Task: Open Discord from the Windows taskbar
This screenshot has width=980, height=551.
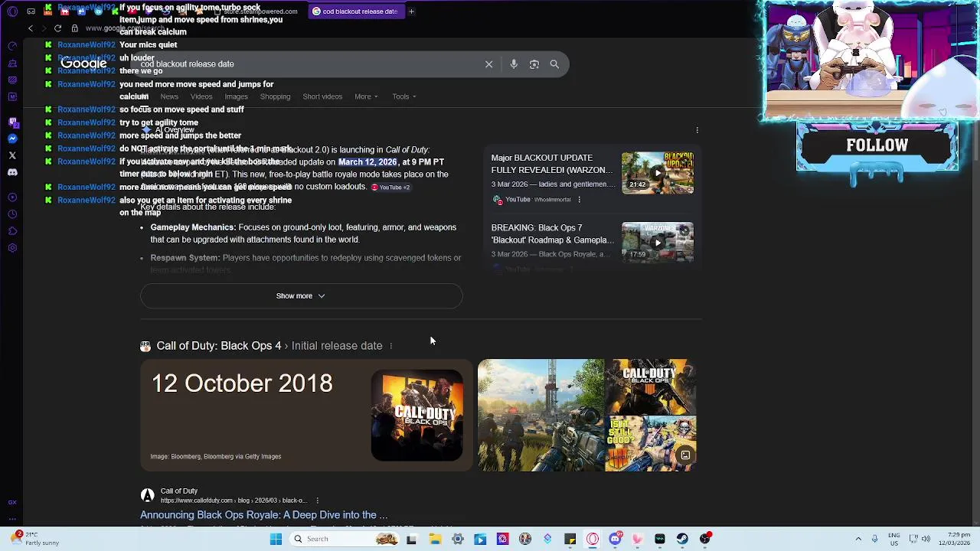Action: click(615, 539)
